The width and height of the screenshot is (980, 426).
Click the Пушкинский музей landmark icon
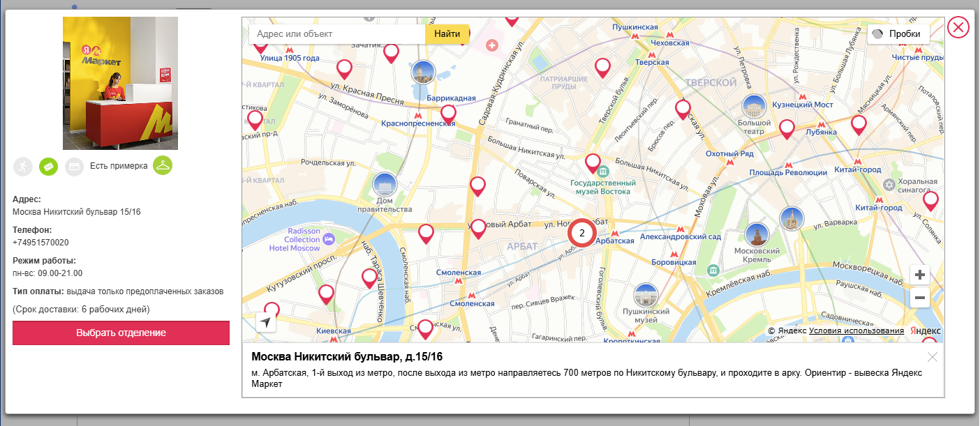coord(646,296)
